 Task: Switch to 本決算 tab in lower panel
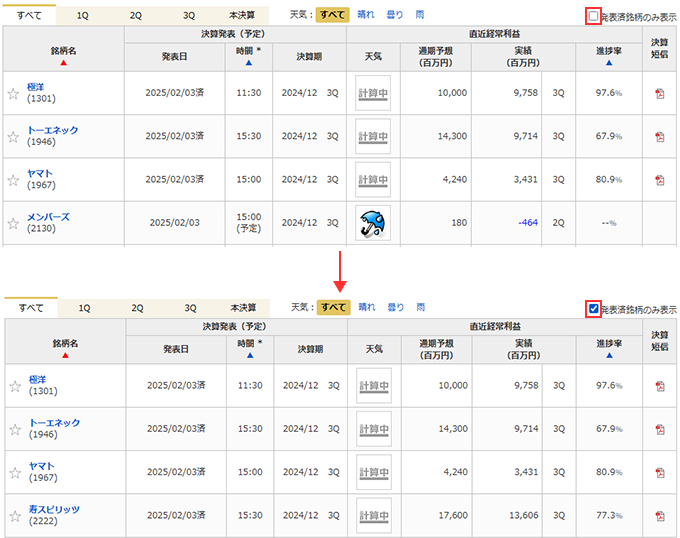click(x=243, y=308)
